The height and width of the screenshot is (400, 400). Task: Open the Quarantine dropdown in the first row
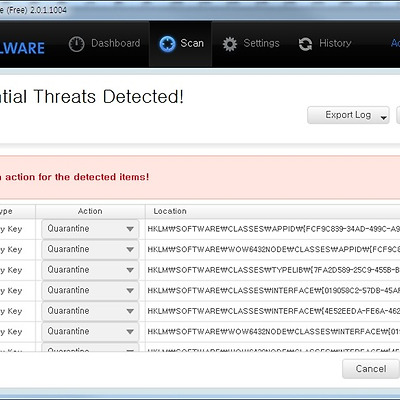tap(90, 229)
